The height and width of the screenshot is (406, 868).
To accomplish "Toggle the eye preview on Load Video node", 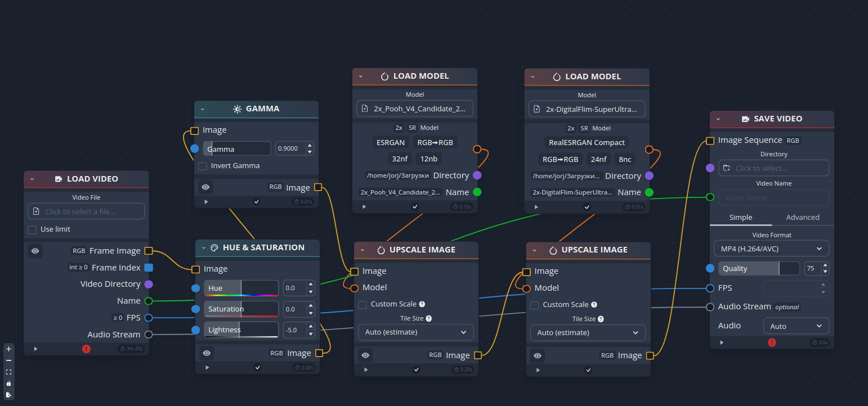I will coord(35,251).
